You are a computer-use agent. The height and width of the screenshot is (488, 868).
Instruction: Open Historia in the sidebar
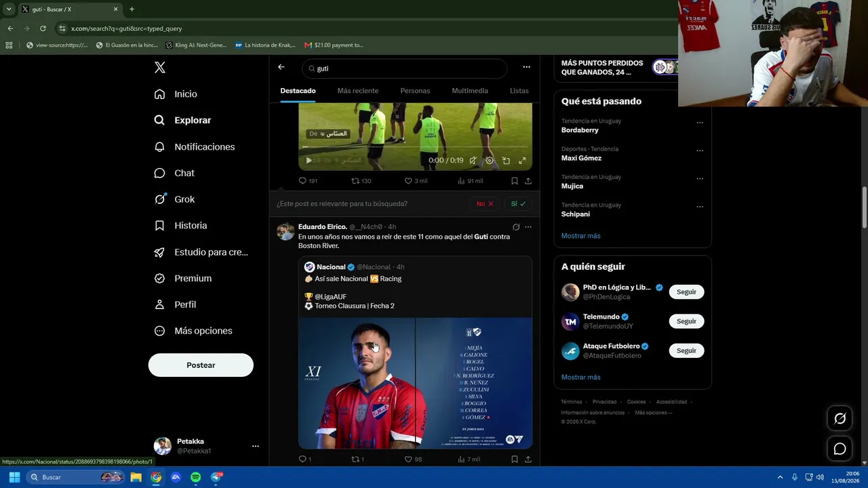tap(180, 226)
